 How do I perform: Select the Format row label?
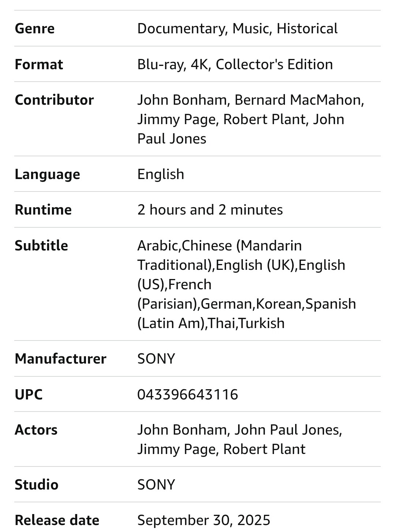click(x=39, y=64)
